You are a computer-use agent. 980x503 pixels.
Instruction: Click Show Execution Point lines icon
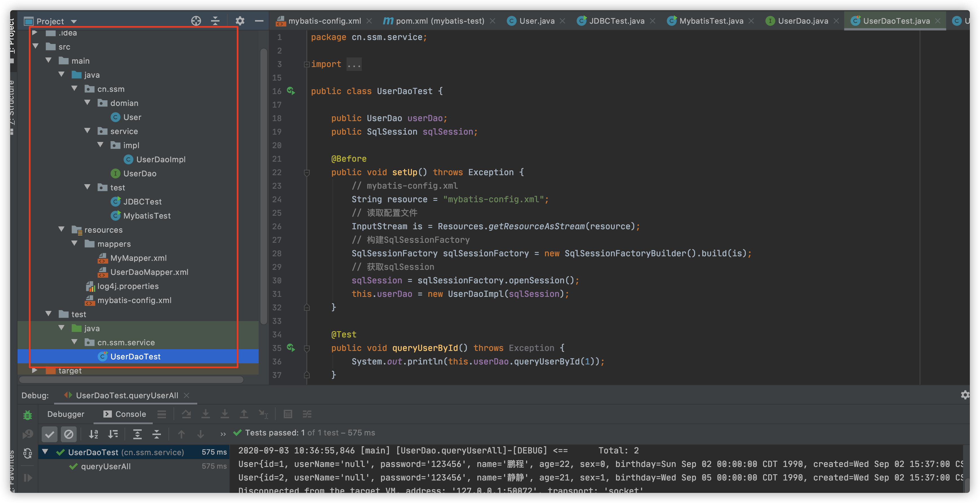162,414
